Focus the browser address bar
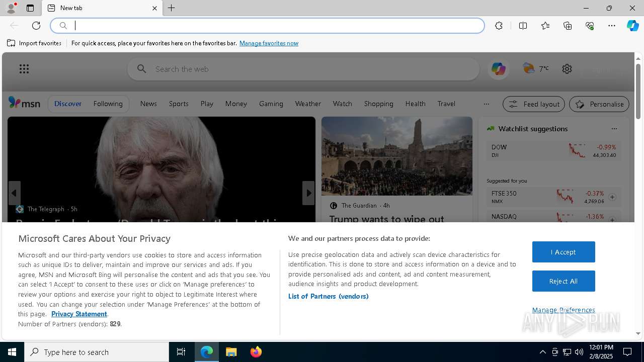Image resolution: width=644 pixels, height=362 pixels. pos(268,26)
